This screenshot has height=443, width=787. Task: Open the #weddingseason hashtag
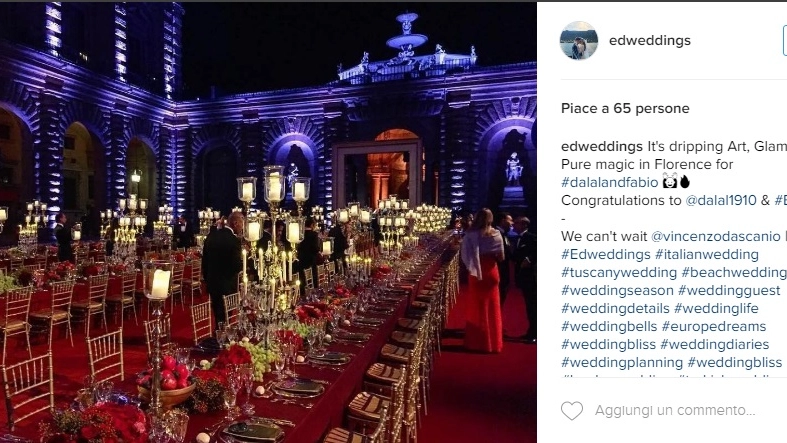tap(617, 290)
